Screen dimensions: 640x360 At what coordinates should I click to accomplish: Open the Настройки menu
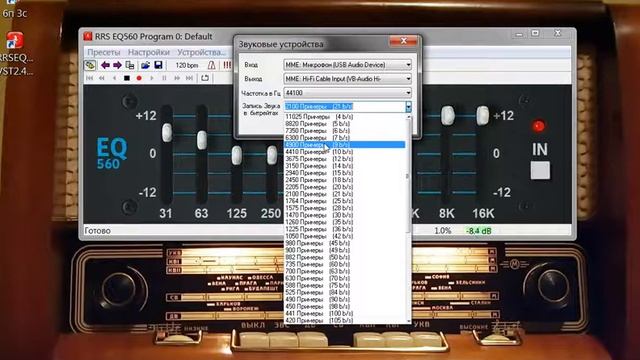149,52
